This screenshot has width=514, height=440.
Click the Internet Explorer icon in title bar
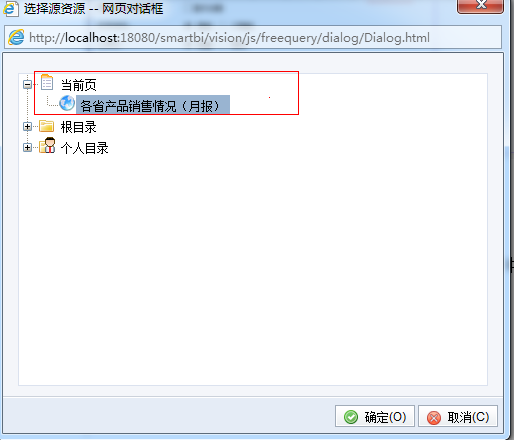pyautogui.click(x=11, y=8)
